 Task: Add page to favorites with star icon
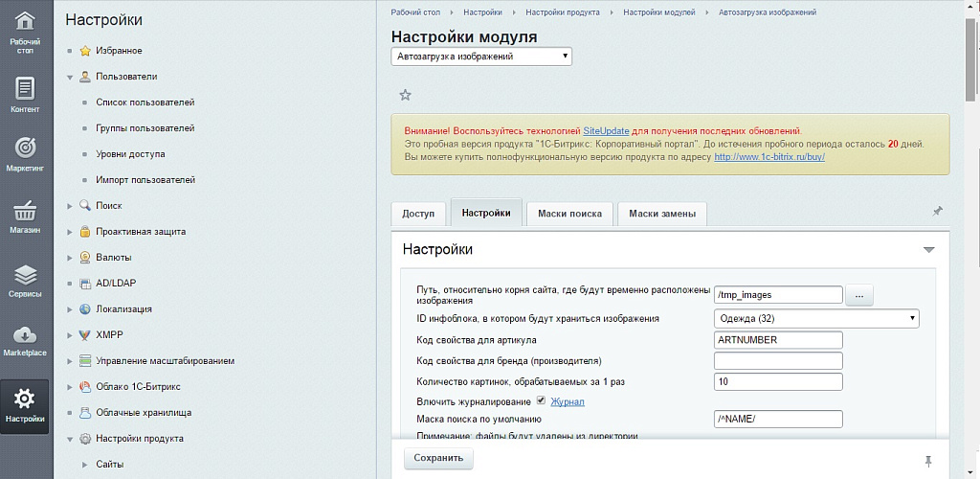pyautogui.click(x=405, y=95)
